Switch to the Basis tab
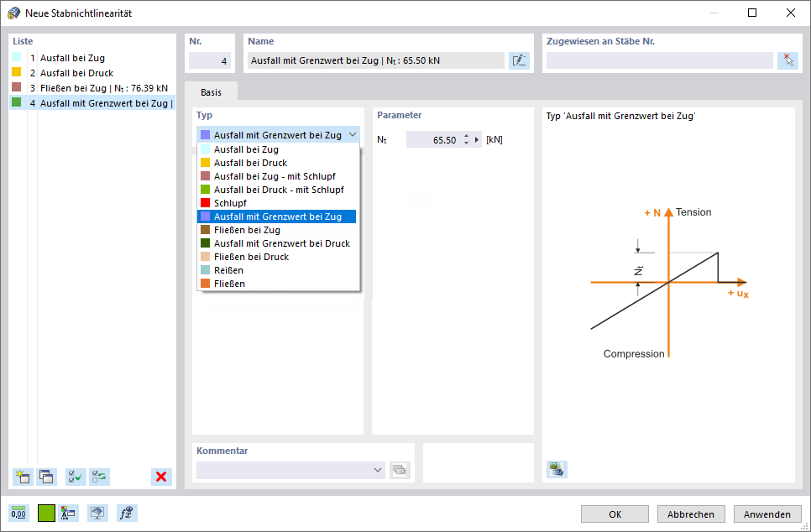This screenshot has width=811, height=532. point(211,92)
